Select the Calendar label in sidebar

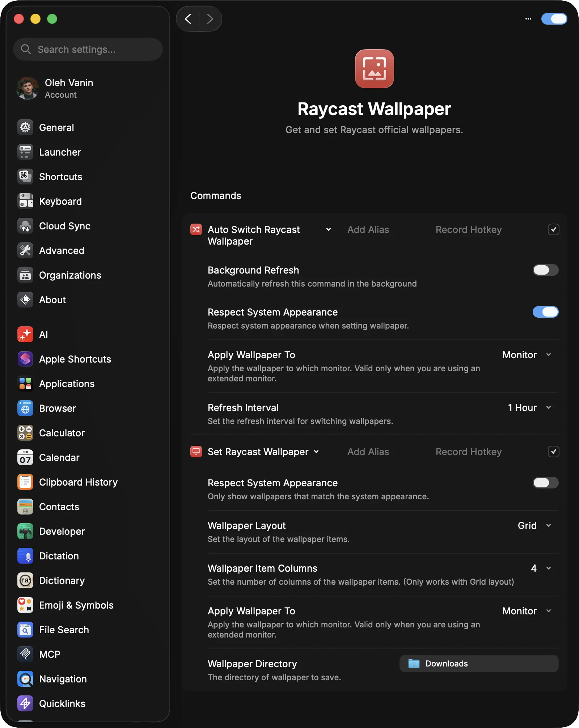pyautogui.click(x=59, y=458)
